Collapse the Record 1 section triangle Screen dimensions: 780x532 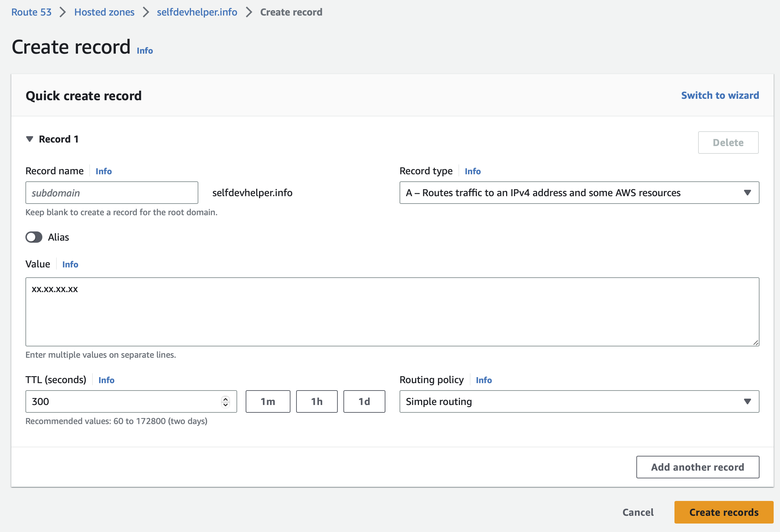click(30, 139)
